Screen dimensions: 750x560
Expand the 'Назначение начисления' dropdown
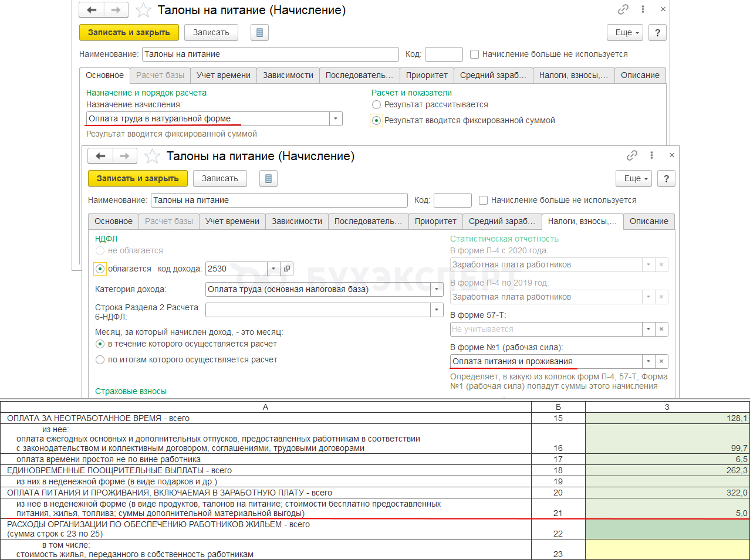336,118
